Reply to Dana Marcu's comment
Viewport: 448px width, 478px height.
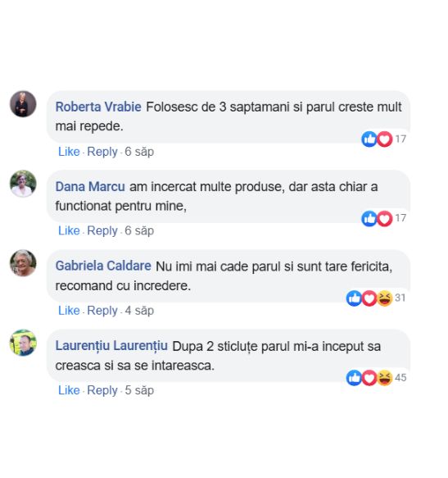102,230
